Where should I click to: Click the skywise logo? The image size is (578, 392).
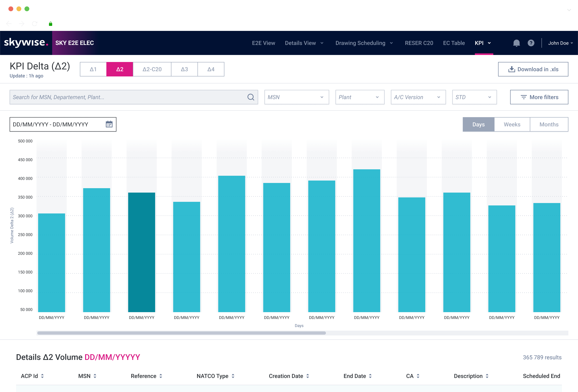26,42
